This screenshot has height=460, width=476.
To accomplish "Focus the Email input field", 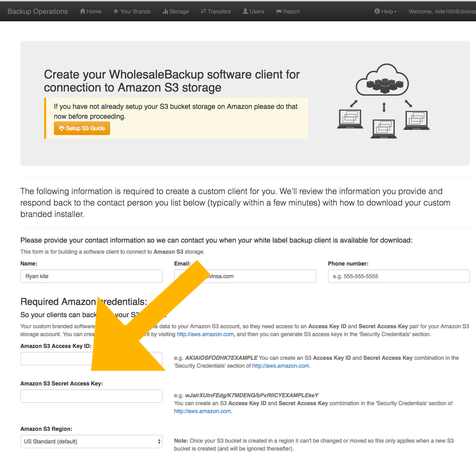I will 245,276.
